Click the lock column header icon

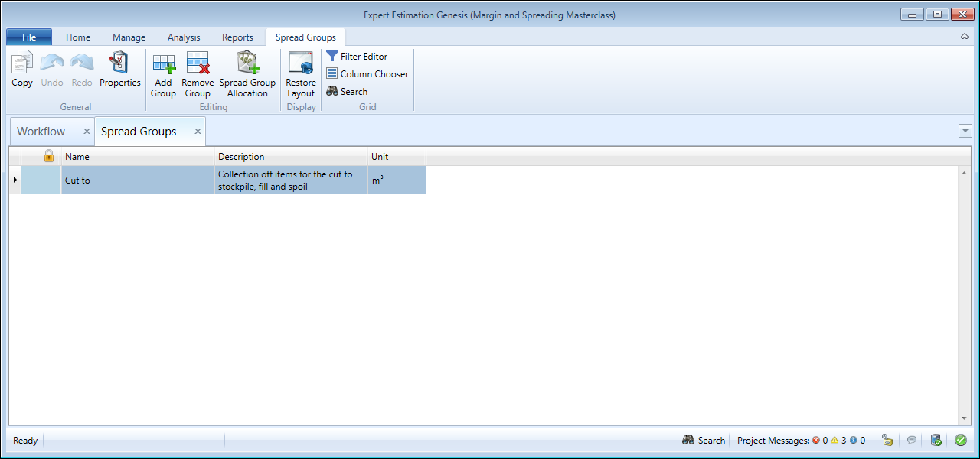coord(49,156)
